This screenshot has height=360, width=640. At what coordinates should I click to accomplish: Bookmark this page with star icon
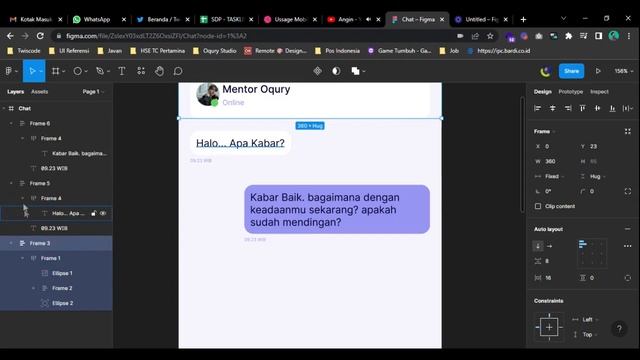490,36
